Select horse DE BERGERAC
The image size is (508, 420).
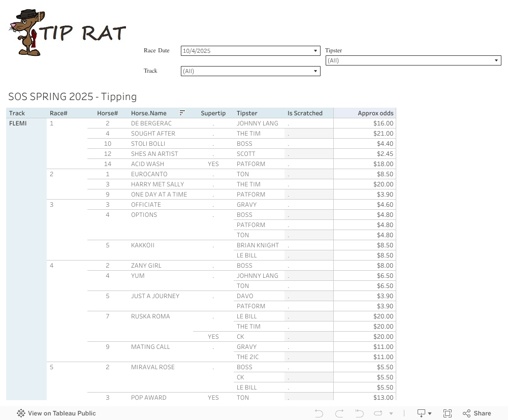click(x=151, y=123)
